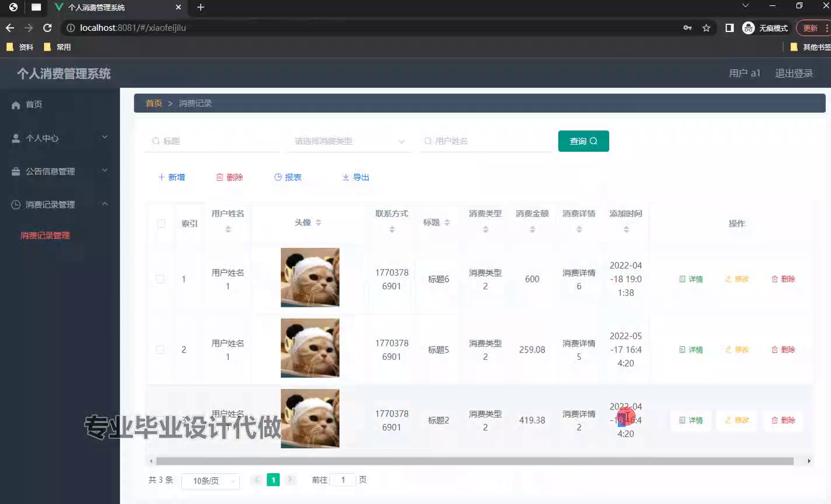Click the 600 amount cell

click(532, 279)
